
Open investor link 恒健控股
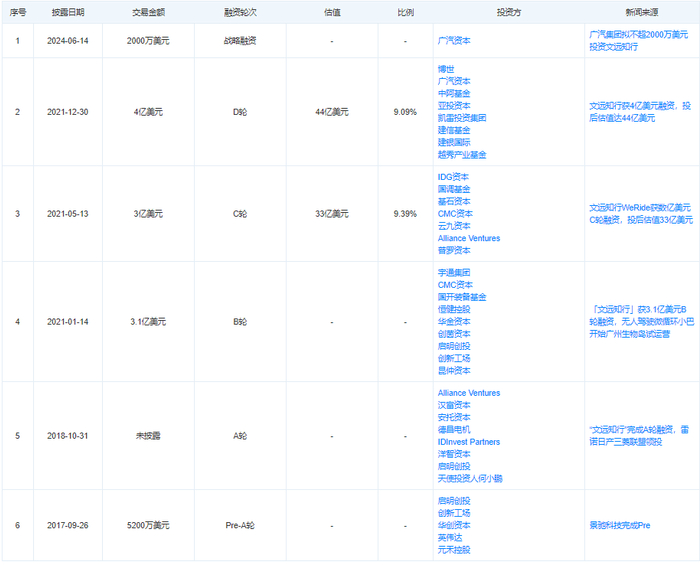click(x=454, y=309)
